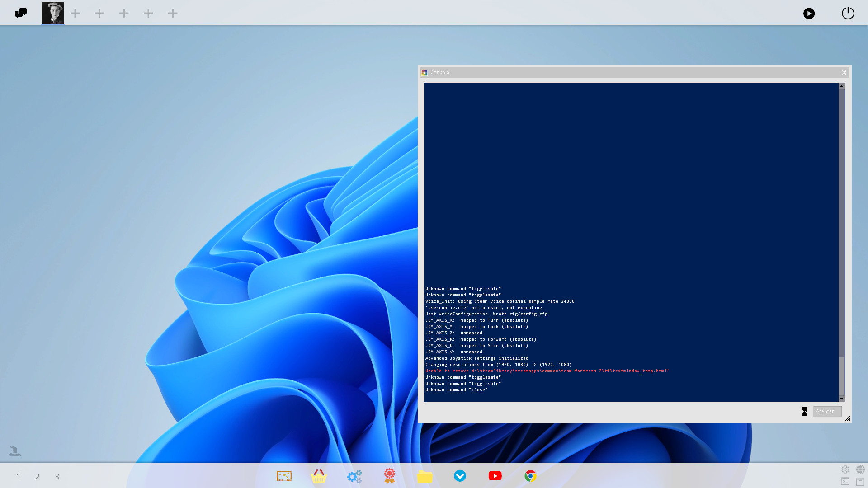
Task: Click the Consola scrollbar up arrow
Action: click(x=842, y=86)
